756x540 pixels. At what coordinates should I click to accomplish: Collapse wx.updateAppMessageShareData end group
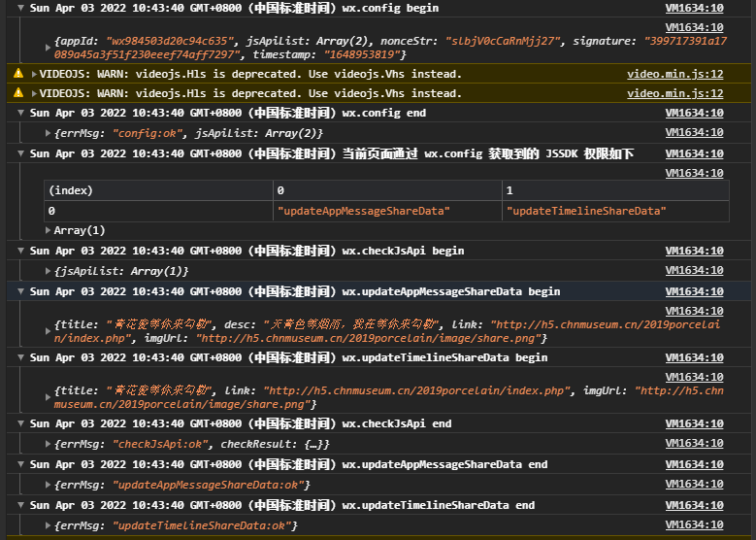(20, 464)
